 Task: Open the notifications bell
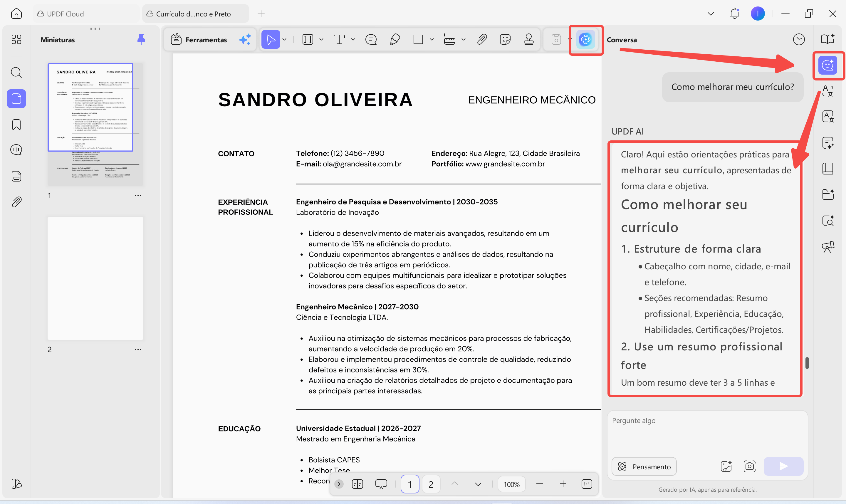734,14
